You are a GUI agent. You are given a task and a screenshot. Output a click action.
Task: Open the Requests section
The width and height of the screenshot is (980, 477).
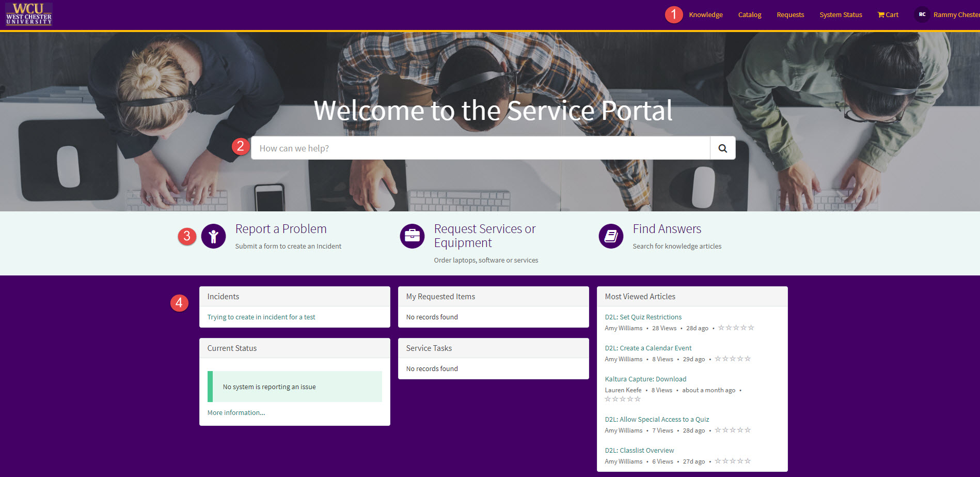coord(790,14)
